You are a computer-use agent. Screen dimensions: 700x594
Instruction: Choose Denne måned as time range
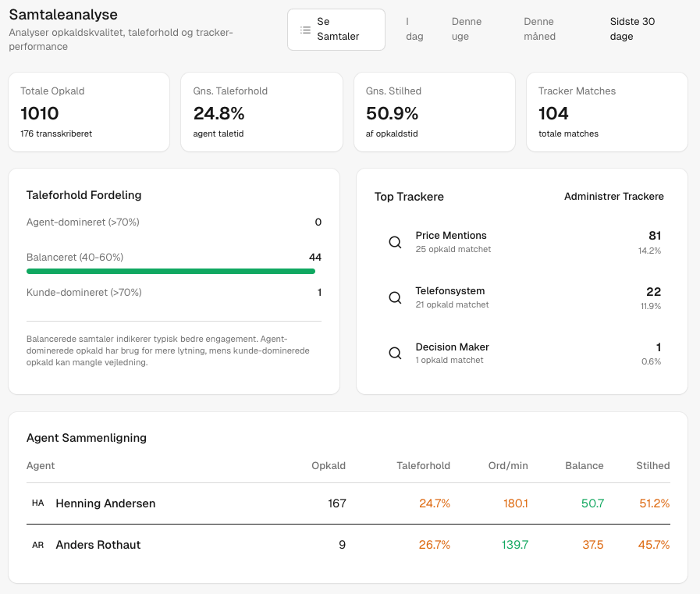point(539,29)
